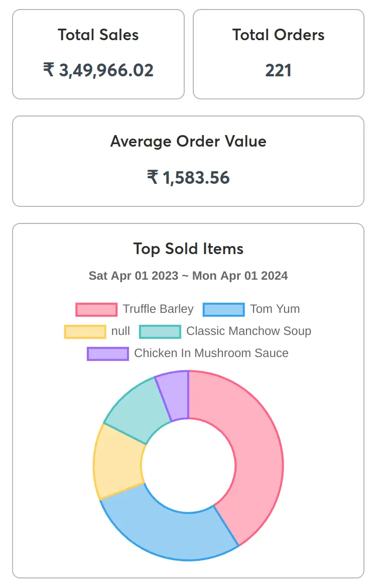This screenshot has width=376, height=588.
Task: Click the yellow color swatch beside null
Action: click(x=84, y=331)
